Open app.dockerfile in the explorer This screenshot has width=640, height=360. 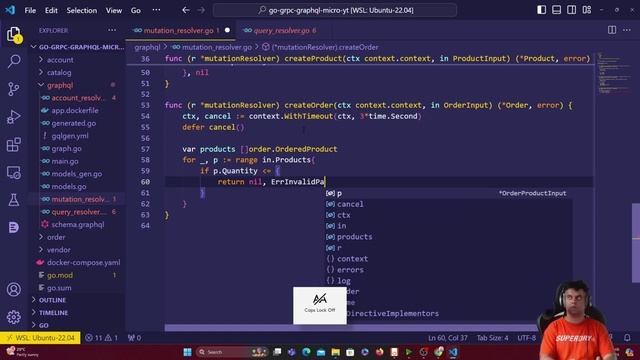75,111
